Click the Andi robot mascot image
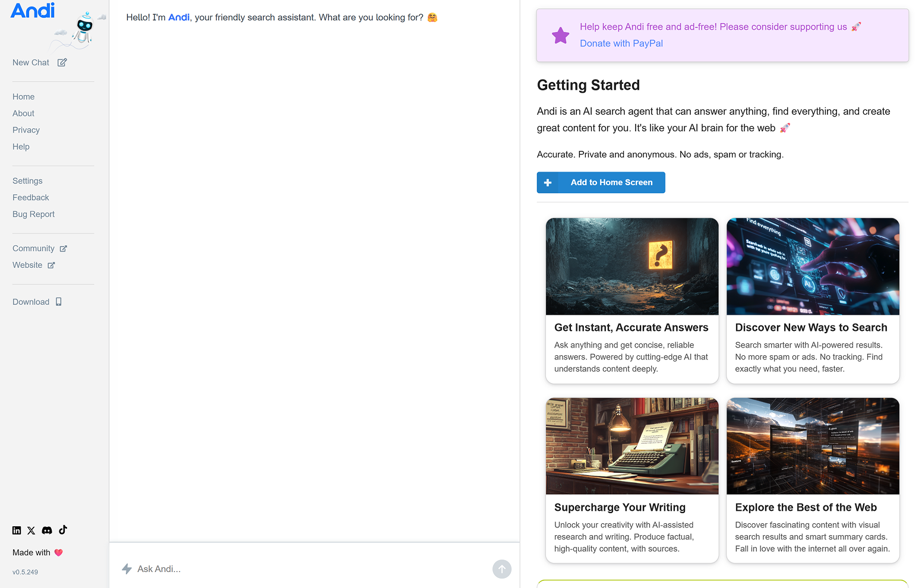Viewport: 922px width, 588px height. pos(84,29)
